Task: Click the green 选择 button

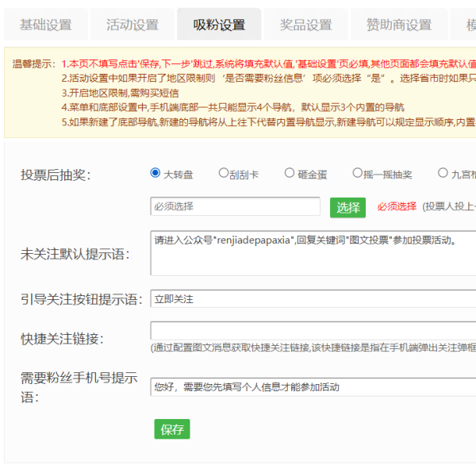Action: [x=347, y=207]
